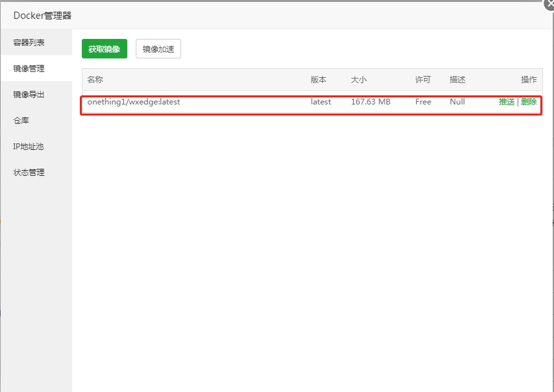Open the 仓库 section
Screen dimensions: 554x392
tap(21, 121)
